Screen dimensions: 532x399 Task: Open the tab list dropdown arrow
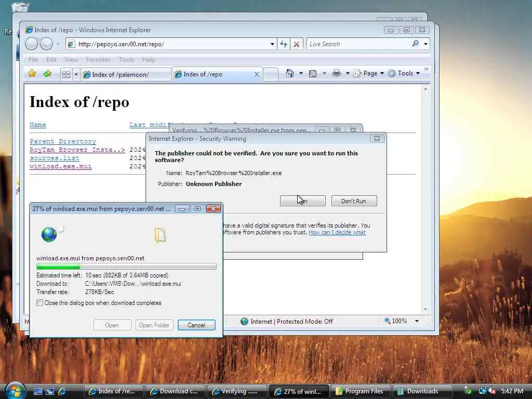76,74
